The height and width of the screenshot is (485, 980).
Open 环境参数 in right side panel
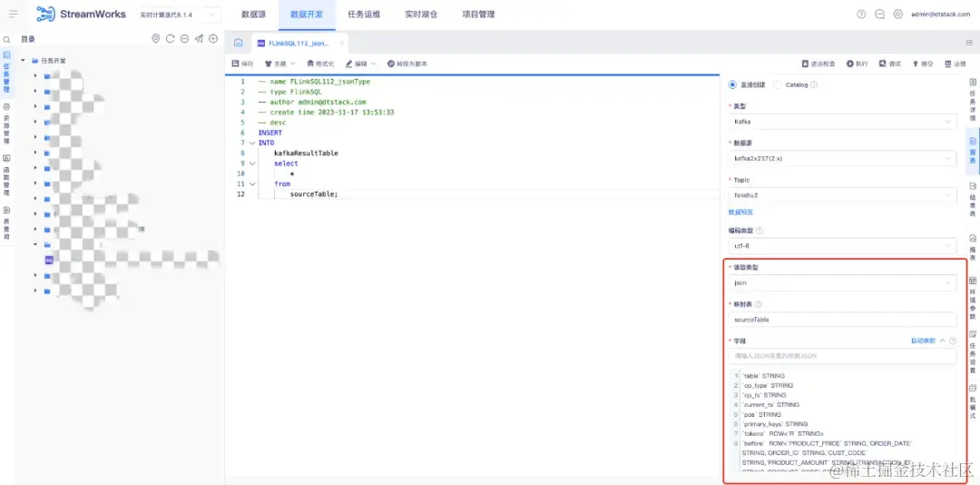click(x=973, y=299)
